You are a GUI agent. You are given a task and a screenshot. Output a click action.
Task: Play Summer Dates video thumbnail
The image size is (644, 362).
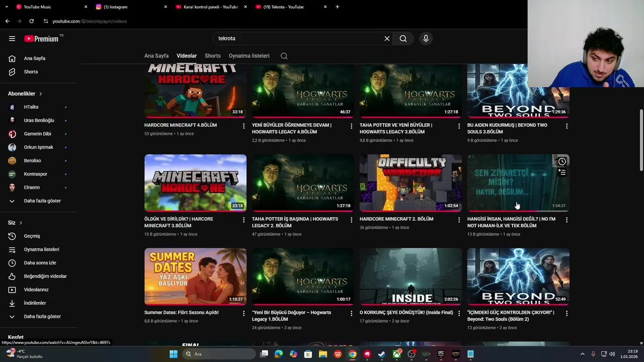point(195,276)
